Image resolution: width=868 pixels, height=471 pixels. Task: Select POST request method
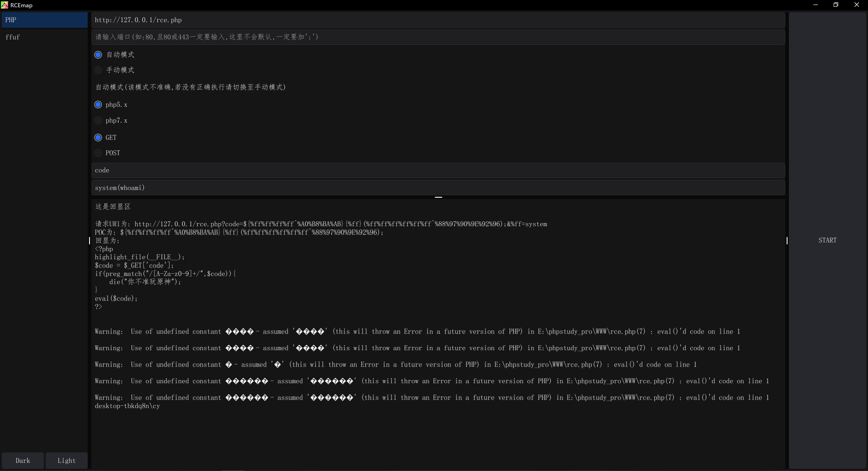coord(98,153)
